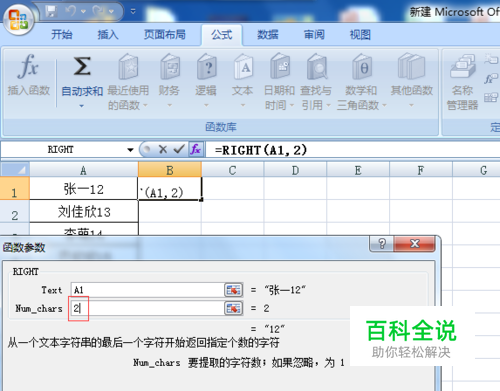The height and width of the screenshot is (391, 500).
Task: Redo the last action
Action: pos(98,12)
